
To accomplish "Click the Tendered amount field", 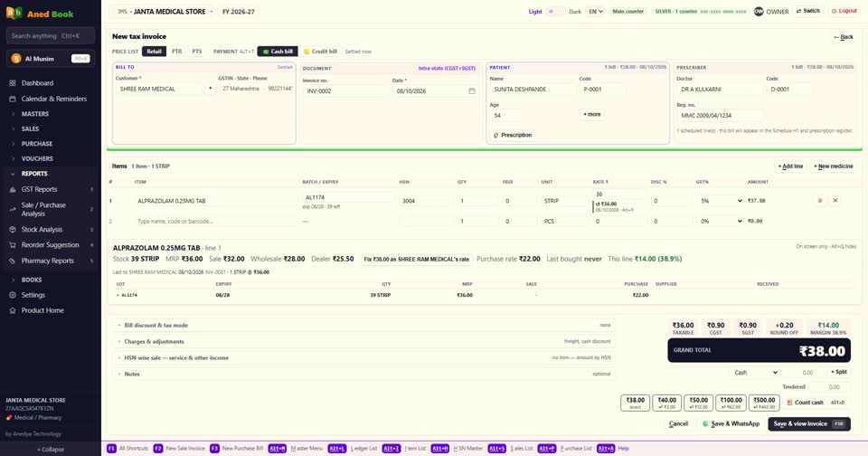I will (827, 387).
